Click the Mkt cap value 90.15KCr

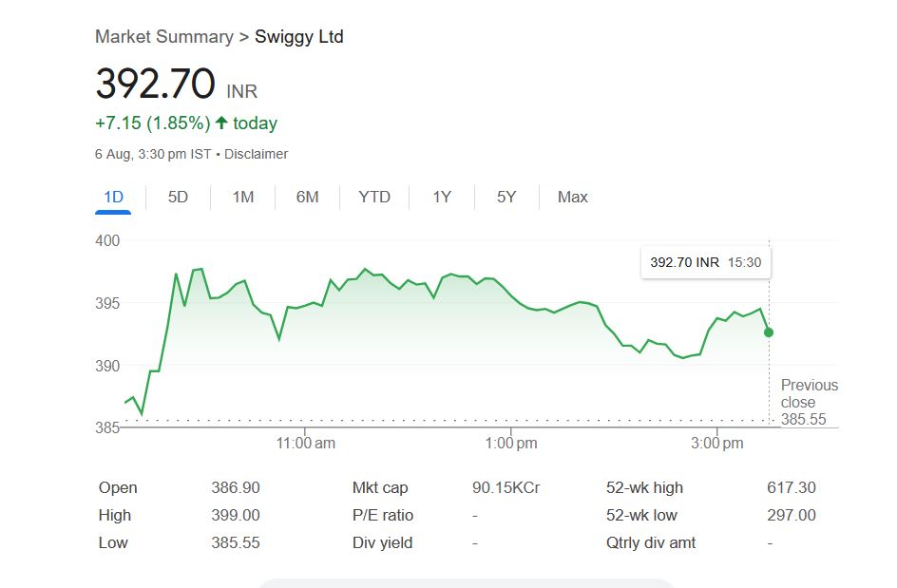(506, 488)
